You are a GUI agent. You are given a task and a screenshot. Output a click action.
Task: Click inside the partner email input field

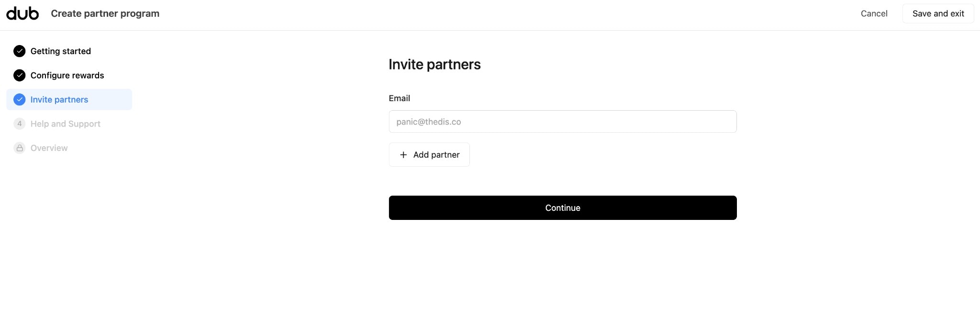[x=562, y=121]
